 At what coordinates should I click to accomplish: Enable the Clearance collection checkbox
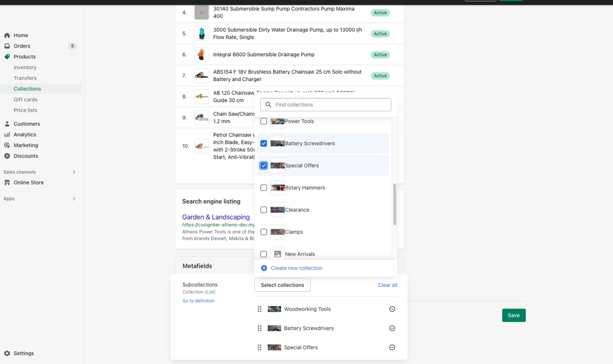pos(263,210)
